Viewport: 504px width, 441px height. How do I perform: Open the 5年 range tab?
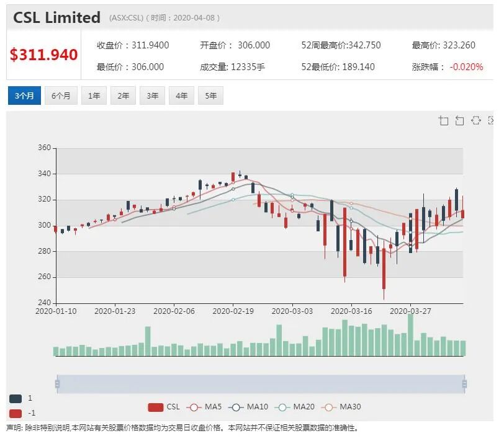(211, 96)
